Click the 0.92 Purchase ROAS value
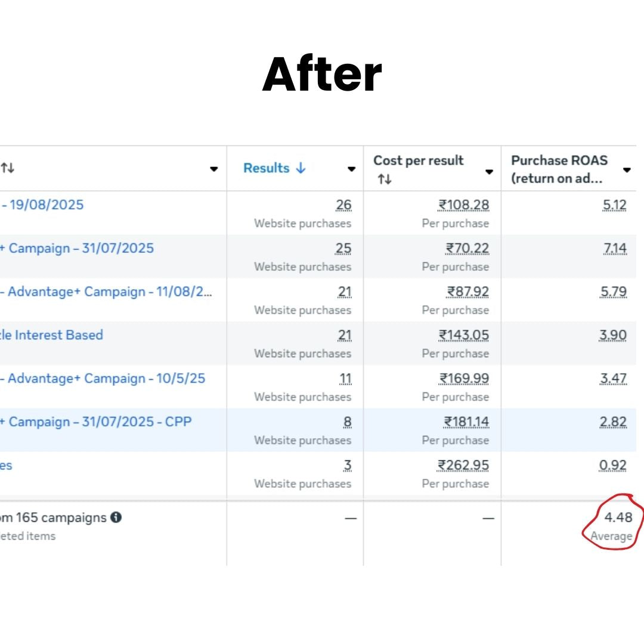644x644 pixels. pyautogui.click(x=614, y=466)
